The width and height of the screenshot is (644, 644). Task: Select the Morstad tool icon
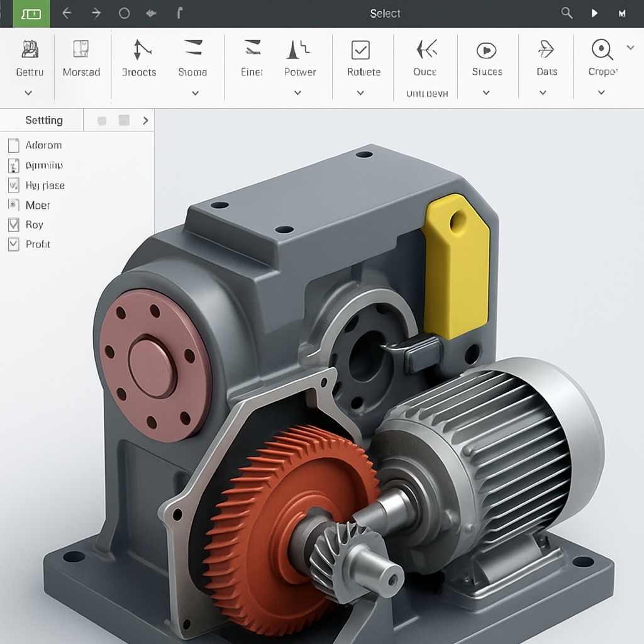tap(81, 50)
